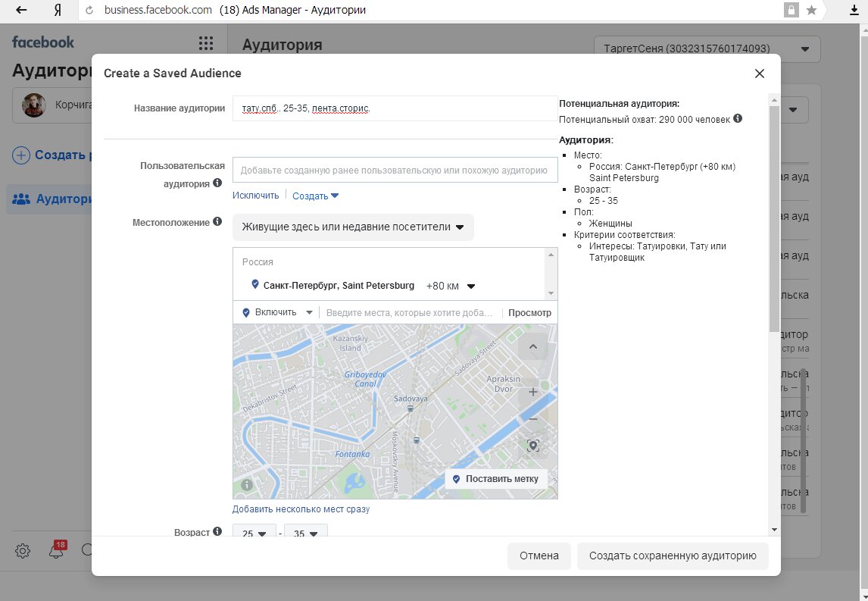Open settings gear icon in the sidebar
Image resolution: width=868 pixels, height=601 pixels.
click(x=23, y=550)
